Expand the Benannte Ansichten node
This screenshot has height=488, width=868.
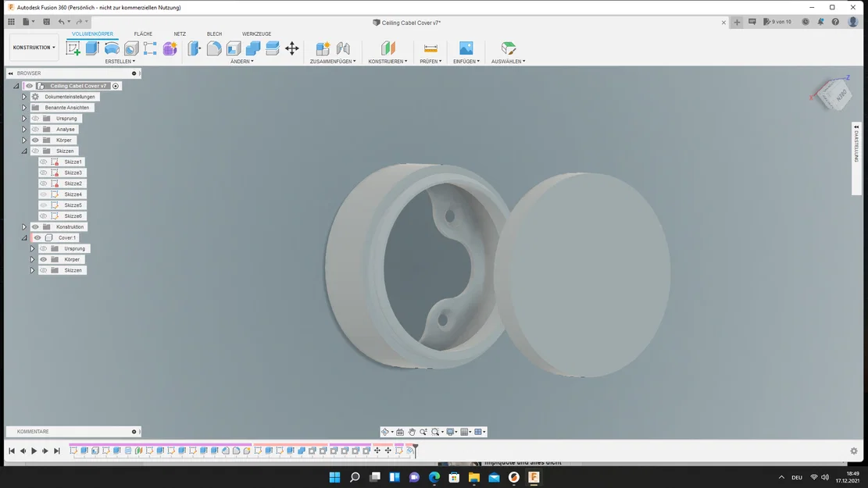[x=23, y=107]
